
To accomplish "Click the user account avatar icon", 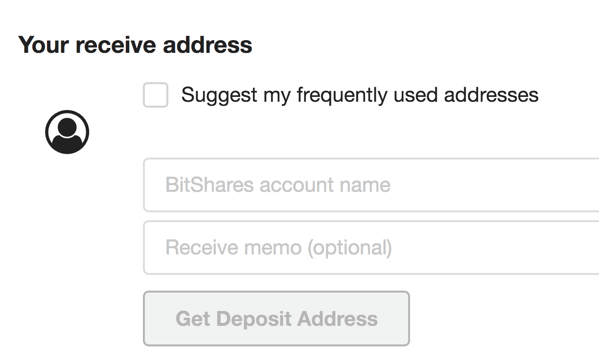I will 67,132.
